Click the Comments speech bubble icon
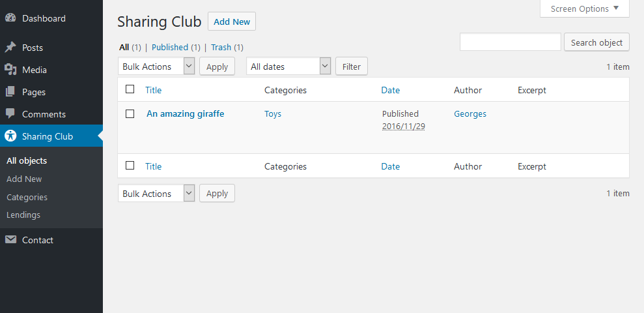The width and height of the screenshot is (644, 313). [10, 114]
